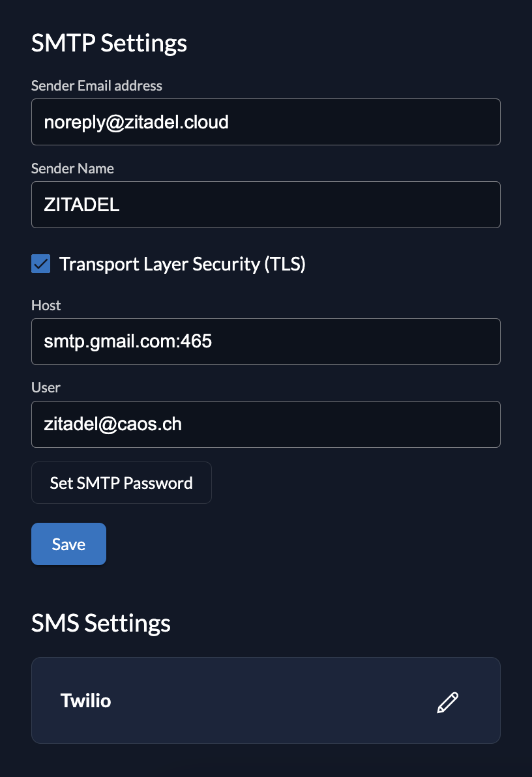Open the Twilio SMS provider card
532x777 pixels.
[x=261, y=700]
